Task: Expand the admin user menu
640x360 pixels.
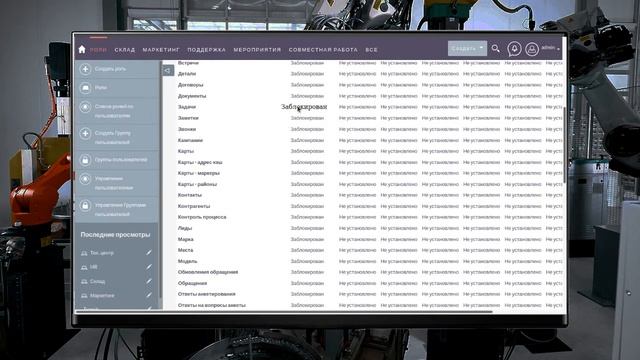Action: (x=550, y=48)
